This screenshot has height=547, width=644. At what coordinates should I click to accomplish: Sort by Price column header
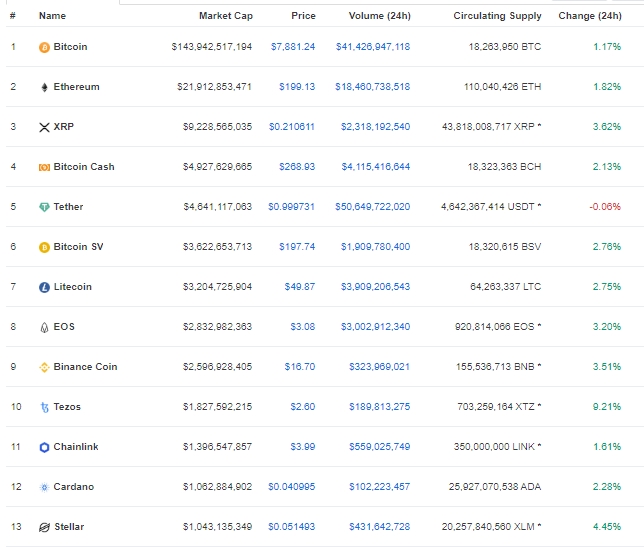pos(303,16)
